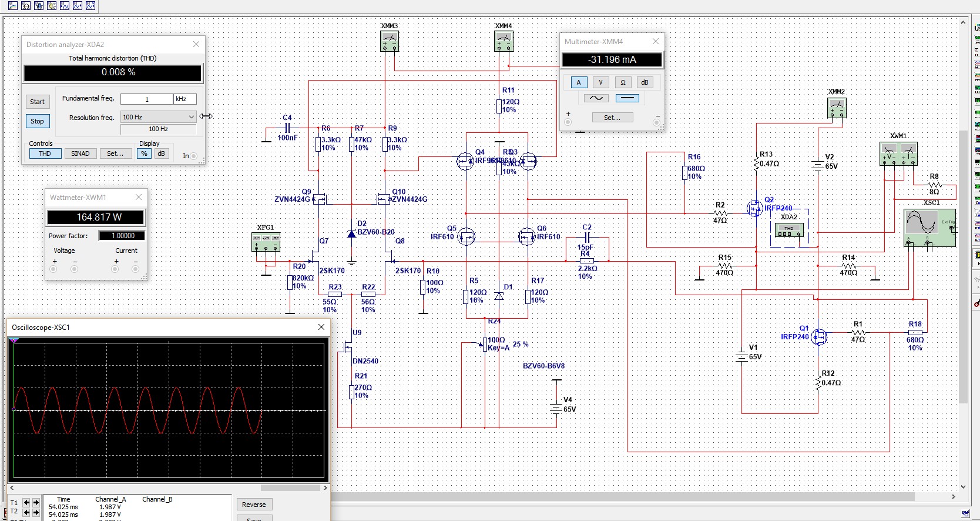
Task: Open the Resolution freq. 100 Hz dropdown
Action: click(x=158, y=117)
